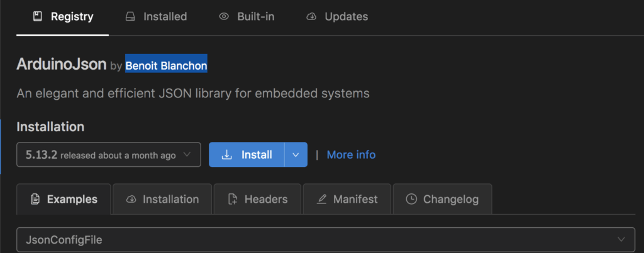Click the Installation tab cloud icon
The height and width of the screenshot is (253, 644).
coord(131,200)
